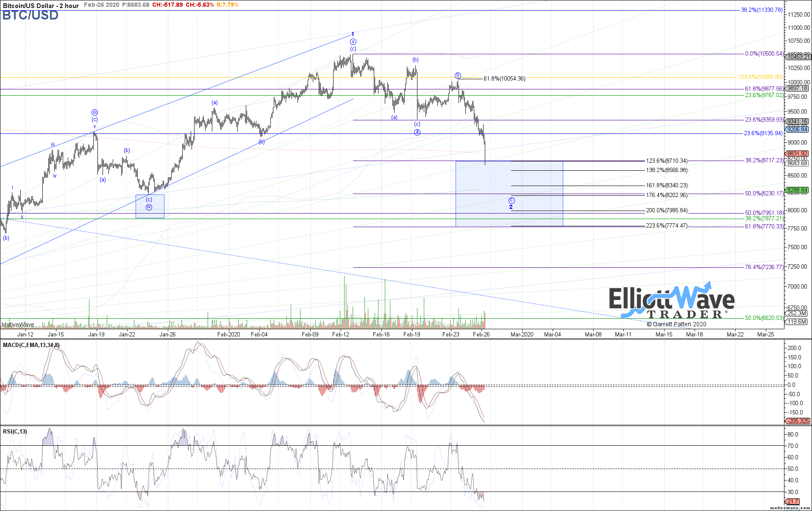Click the 21.7 RSI value tag
The height and width of the screenshot is (511, 812).
(x=793, y=502)
